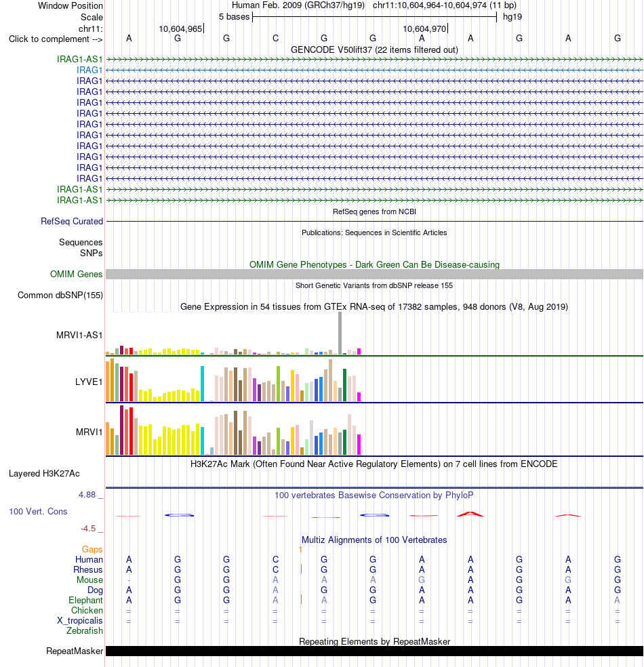Click the Elephant species label
Viewport: 644px width, 667px height.
[86, 600]
